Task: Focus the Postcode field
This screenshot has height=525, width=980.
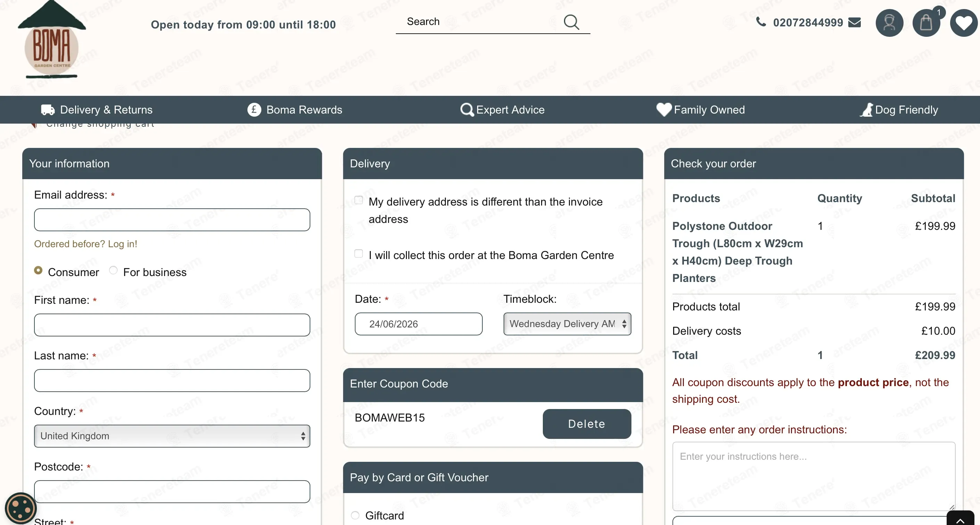Action: [x=172, y=492]
